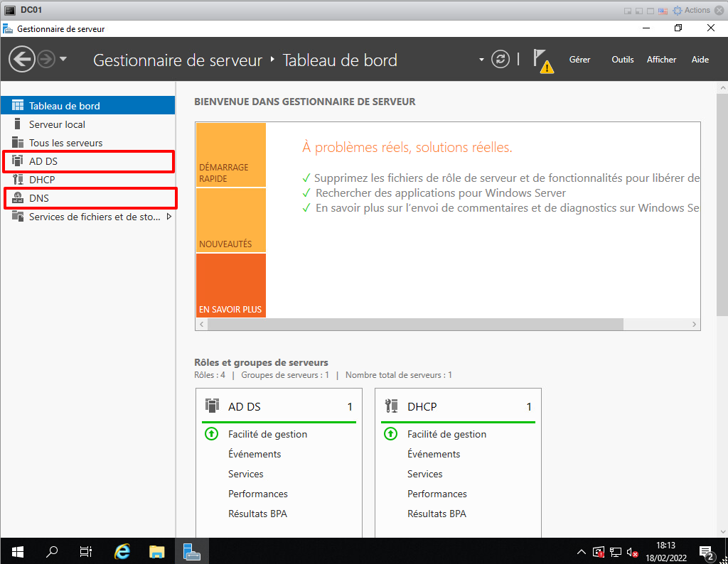
Task: Click the refresh icon in the header
Action: click(501, 60)
